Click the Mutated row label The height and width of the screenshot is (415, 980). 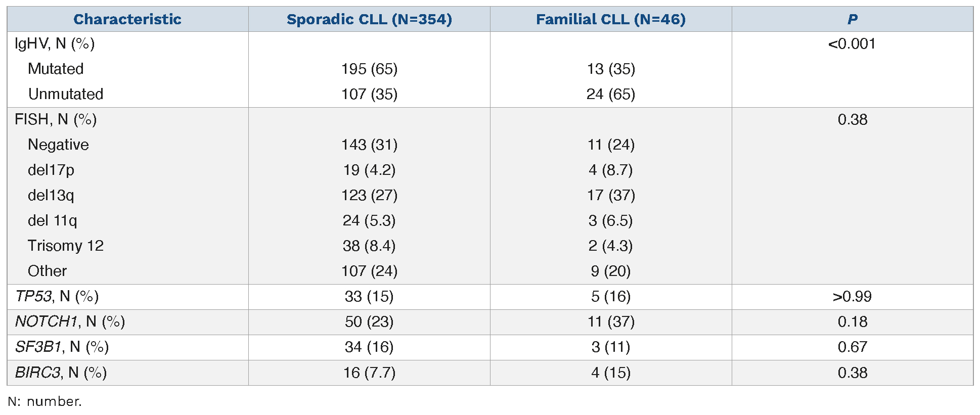[56, 69]
